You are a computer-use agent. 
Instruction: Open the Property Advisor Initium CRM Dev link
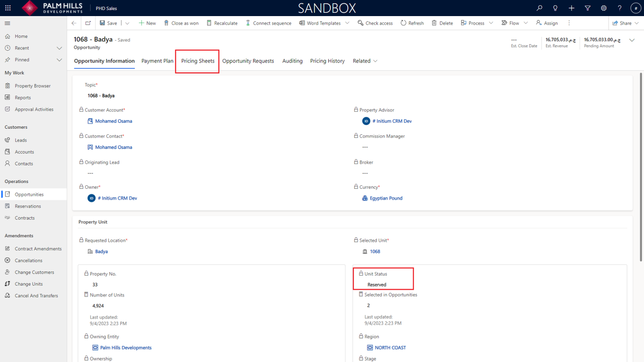(x=392, y=121)
